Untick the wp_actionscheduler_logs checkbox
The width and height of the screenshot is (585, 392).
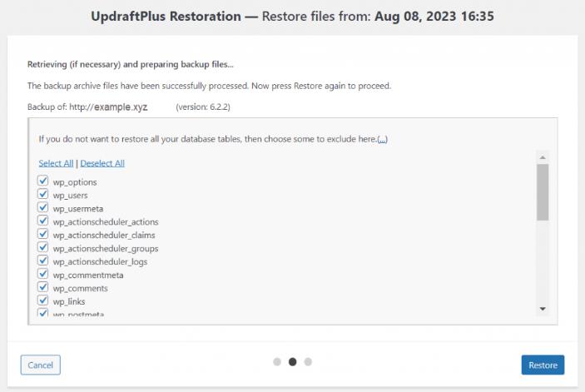[42, 261]
